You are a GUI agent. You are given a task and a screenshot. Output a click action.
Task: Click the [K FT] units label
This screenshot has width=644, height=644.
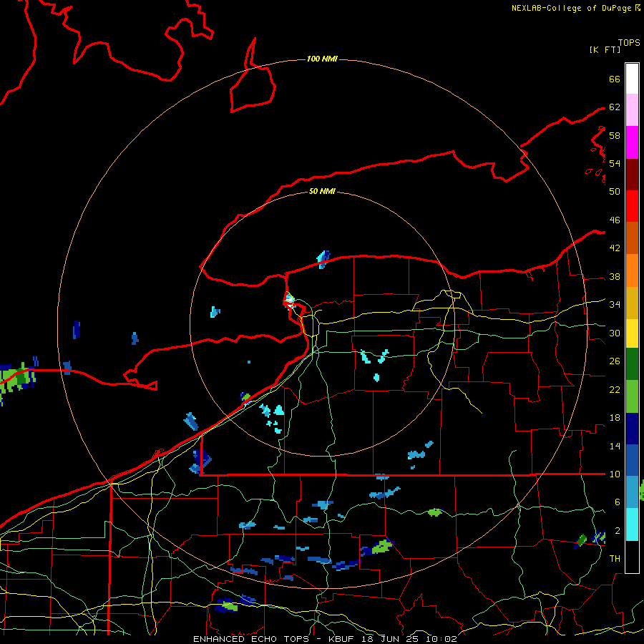(605, 49)
